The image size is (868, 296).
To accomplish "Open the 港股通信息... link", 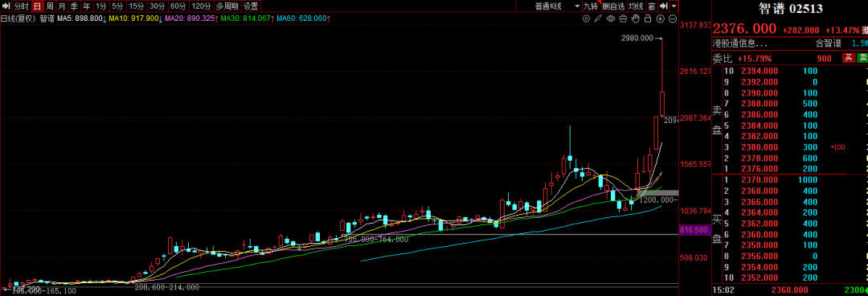I will pos(740,43).
